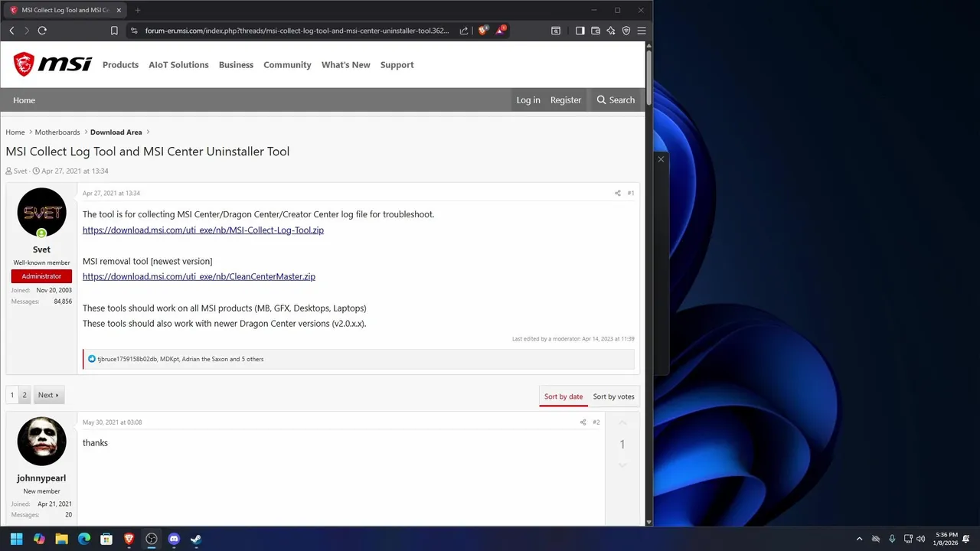Viewport: 980px width, 551px height.
Task: Click 'May 30, 2021 at 03:08' timestamp
Action: pyautogui.click(x=112, y=422)
